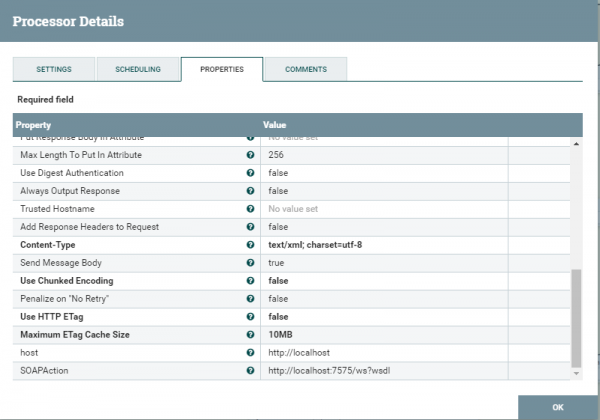Click help icon for Max Length To Put In Attribute
This screenshot has height=420, width=600.
[250, 155]
